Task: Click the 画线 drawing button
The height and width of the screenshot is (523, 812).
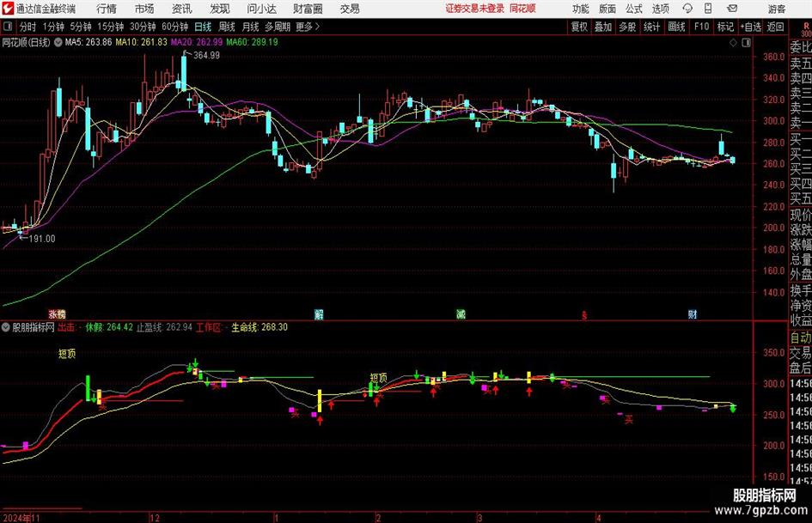Action: click(676, 27)
